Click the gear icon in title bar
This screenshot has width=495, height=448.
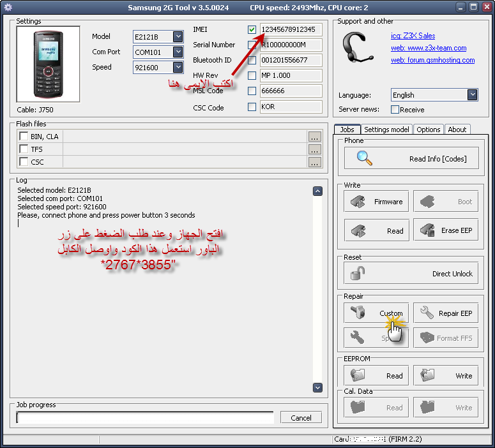click(8, 7)
